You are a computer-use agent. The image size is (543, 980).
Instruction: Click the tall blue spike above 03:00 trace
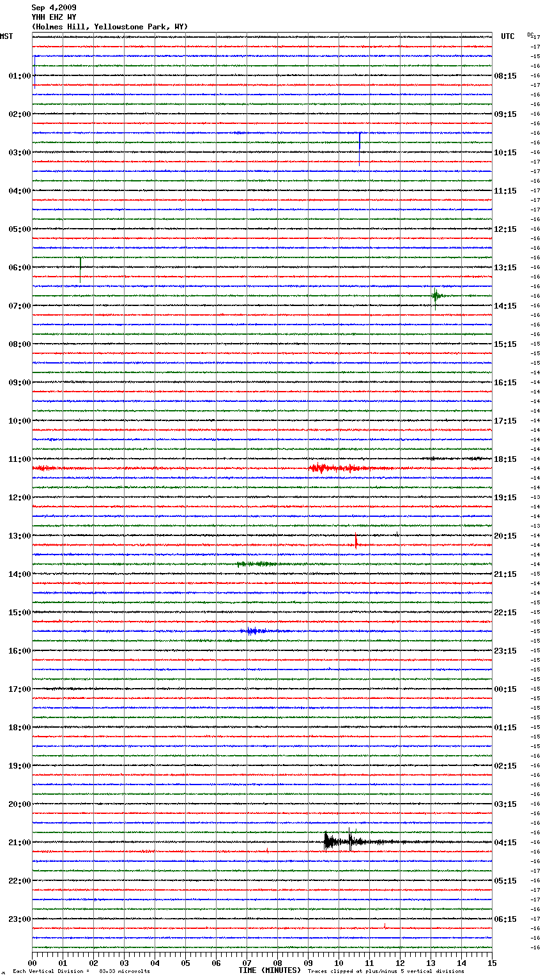pos(360,148)
